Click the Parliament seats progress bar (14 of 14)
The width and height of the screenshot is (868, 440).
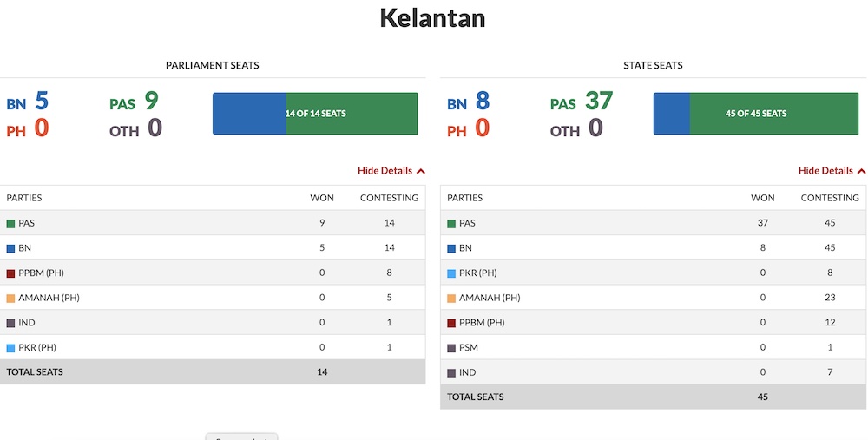315,114
